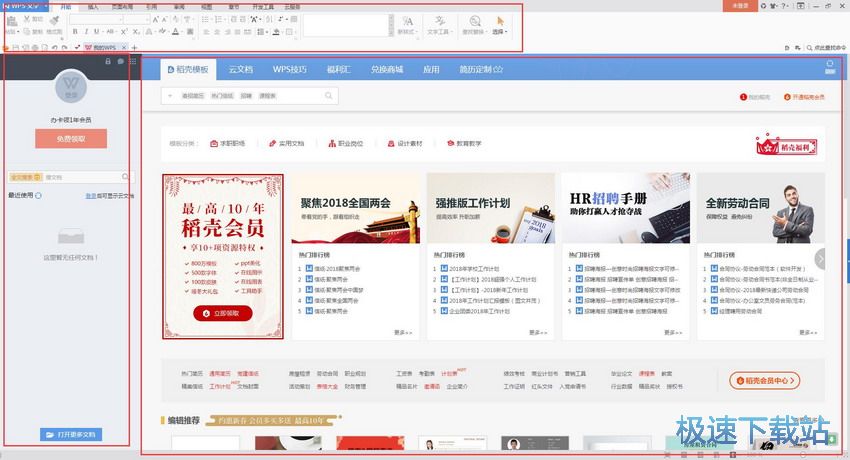The width and height of the screenshot is (850, 460).
Task: Click the Paste clipboard icon
Action: pos(12,21)
